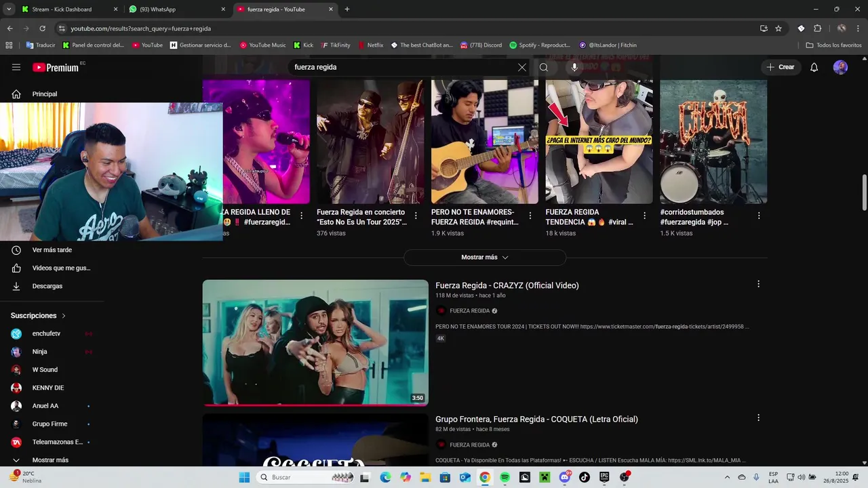The height and width of the screenshot is (488, 868).
Task: Open the Traducir bookmark
Action: point(41,45)
